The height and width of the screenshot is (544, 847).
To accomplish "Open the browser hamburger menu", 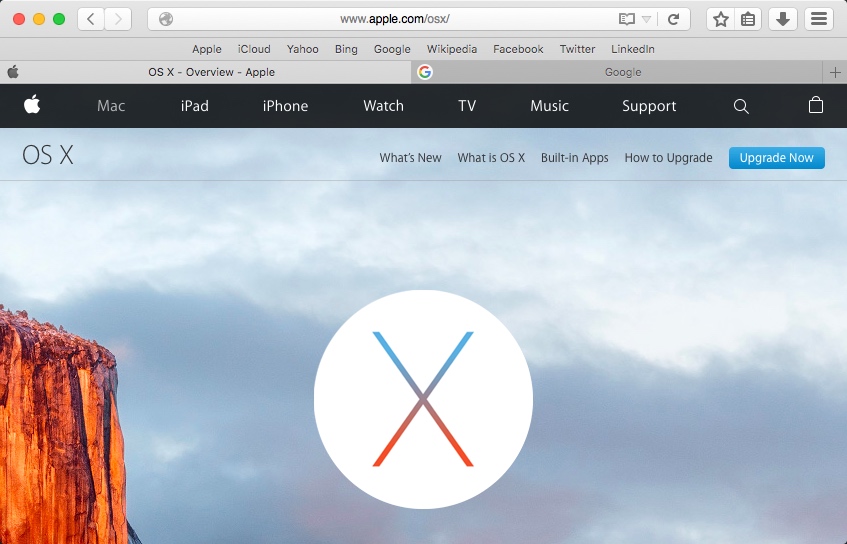I will pyautogui.click(x=819, y=19).
